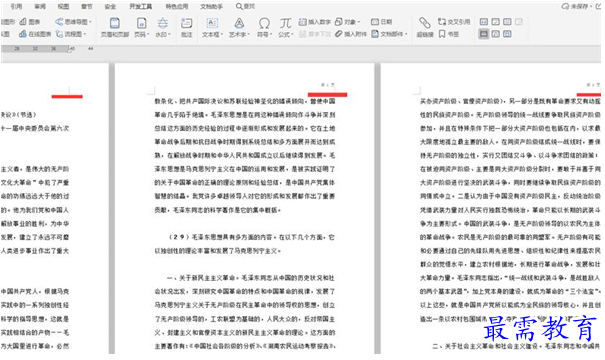
Task: Click the 插入数字 insert number button
Action: tap(314, 22)
